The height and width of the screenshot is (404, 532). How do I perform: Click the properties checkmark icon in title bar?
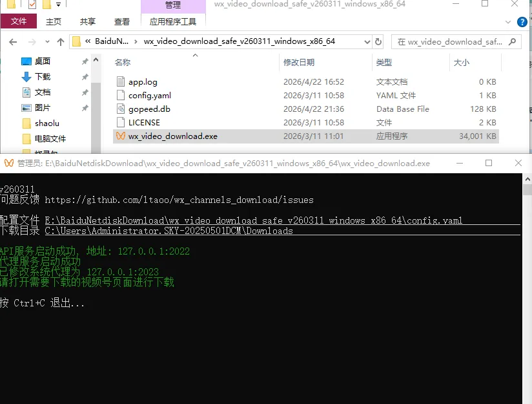click(32, 5)
